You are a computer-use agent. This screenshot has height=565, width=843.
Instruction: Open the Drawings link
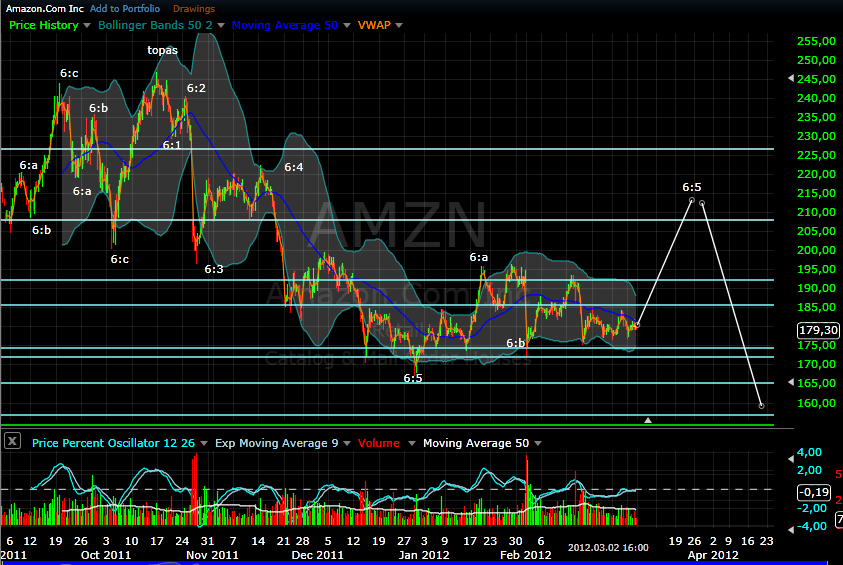(x=194, y=9)
